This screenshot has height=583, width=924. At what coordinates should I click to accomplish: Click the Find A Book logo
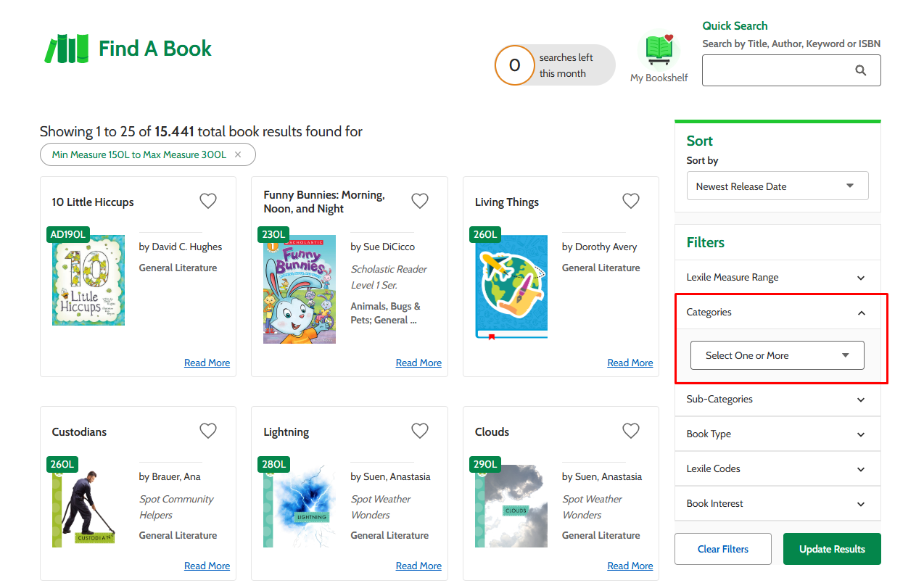[128, 49]
